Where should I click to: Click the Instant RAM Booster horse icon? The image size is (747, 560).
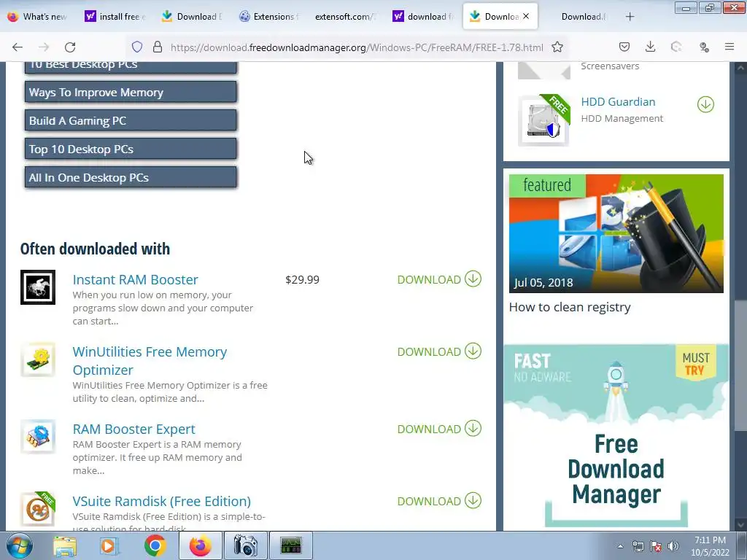(38, 287)
